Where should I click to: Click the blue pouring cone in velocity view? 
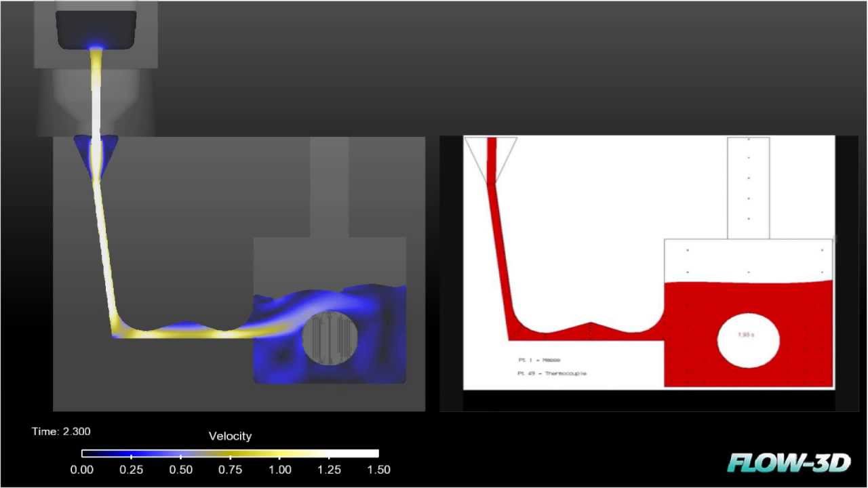(x=95, y=157)
